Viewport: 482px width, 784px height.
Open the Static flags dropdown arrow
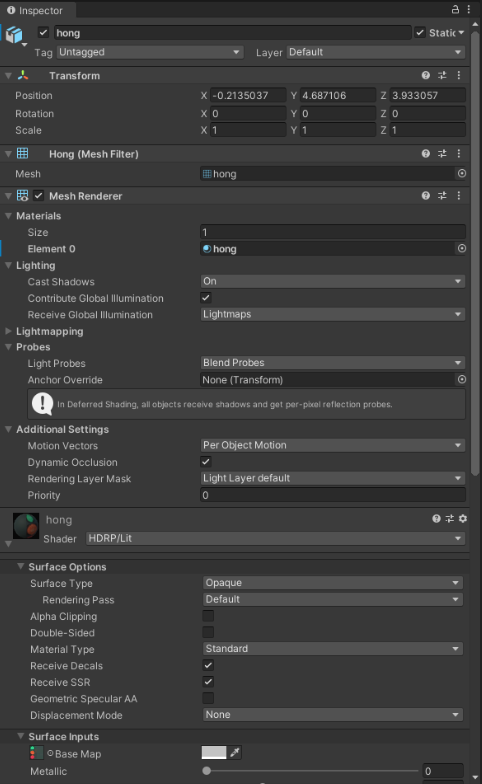[x=460, y=32]
